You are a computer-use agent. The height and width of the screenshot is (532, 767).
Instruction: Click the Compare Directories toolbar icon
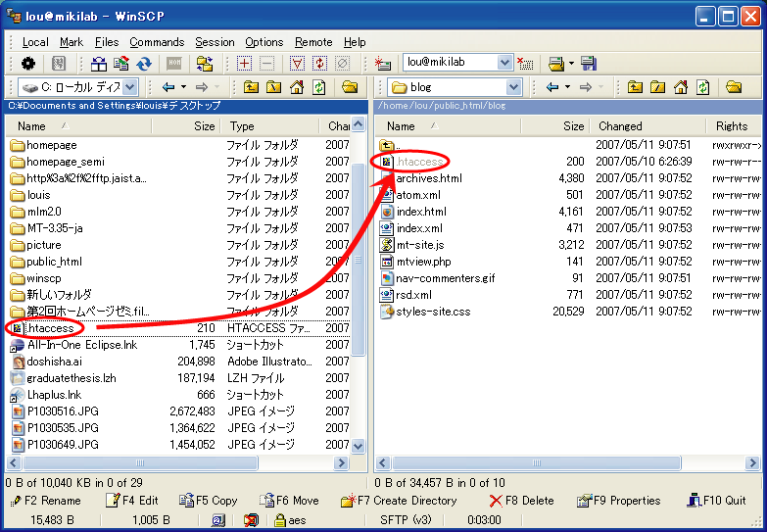(x=99, y=63)
